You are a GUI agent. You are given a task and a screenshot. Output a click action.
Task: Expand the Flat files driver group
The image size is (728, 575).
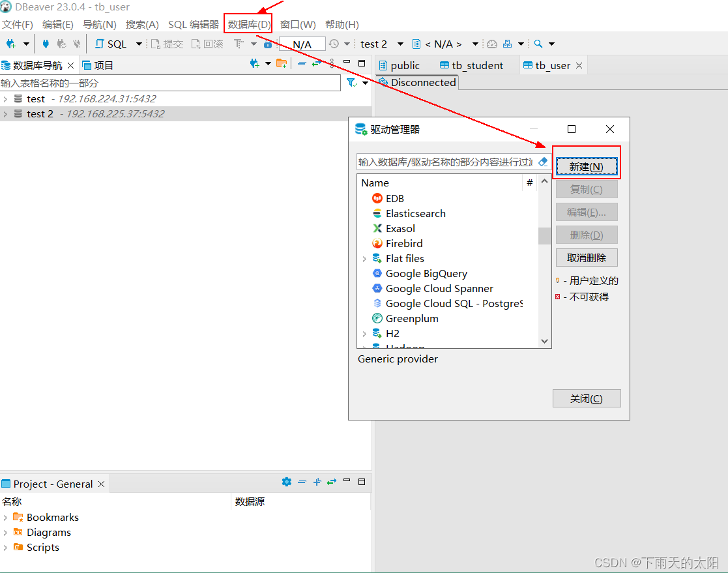[364, 259]
